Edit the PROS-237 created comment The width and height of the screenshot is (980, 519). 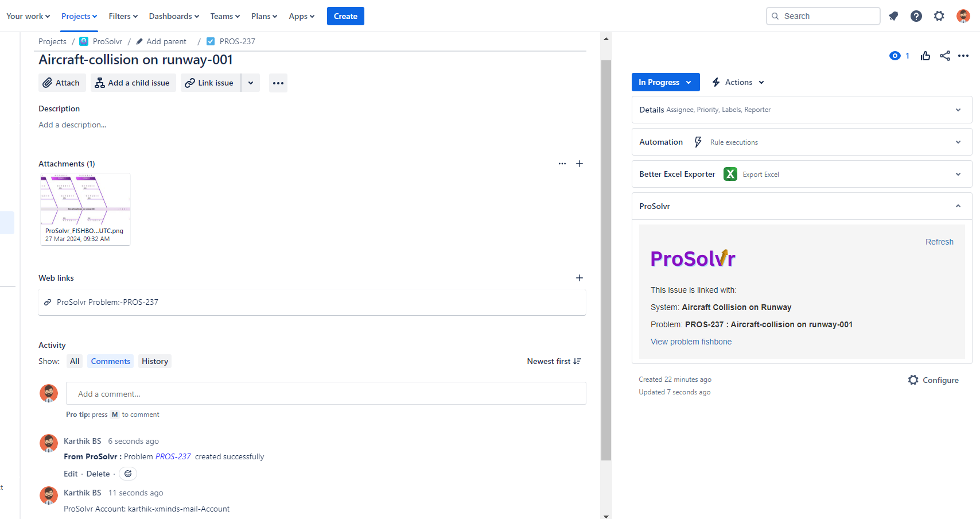[x=71, y=474]
